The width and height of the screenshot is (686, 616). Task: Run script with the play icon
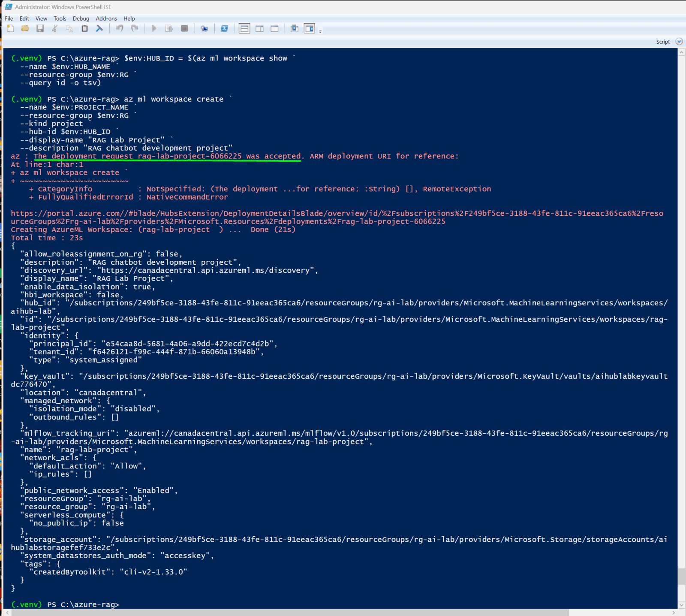click(154, 29)
